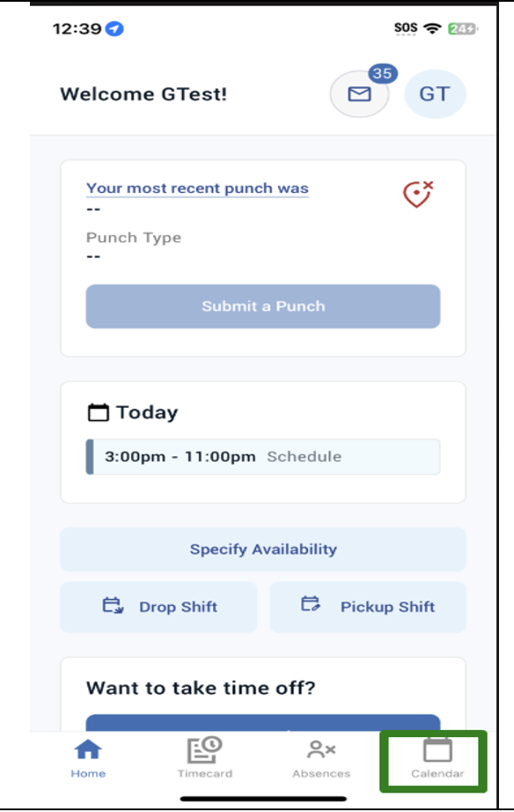Tap the Drop Shift calendar icon
Viewport: 514px width, 812px height.
pos(113,605)
